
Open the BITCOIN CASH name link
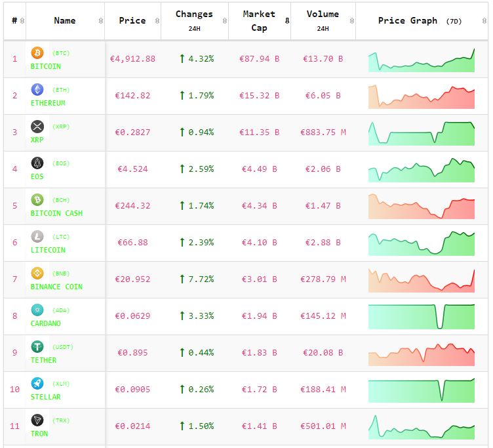pyautogui.click(x=56, y=213)
